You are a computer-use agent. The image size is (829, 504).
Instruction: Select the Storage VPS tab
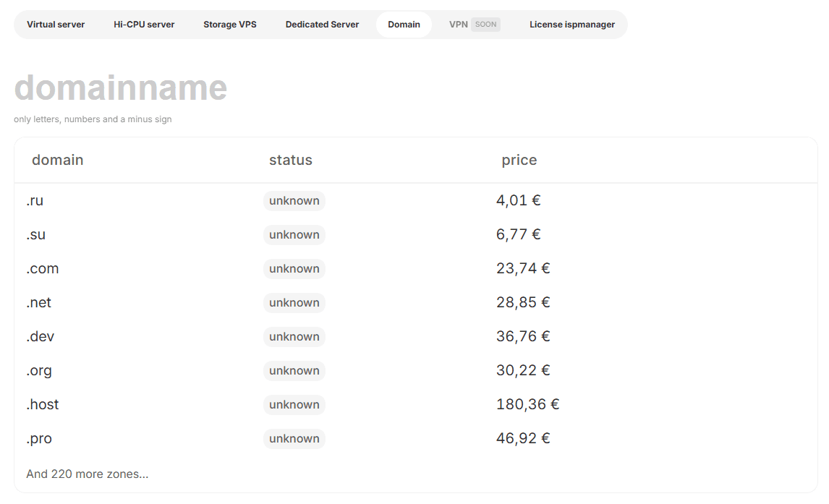click(x=229, y=25)
